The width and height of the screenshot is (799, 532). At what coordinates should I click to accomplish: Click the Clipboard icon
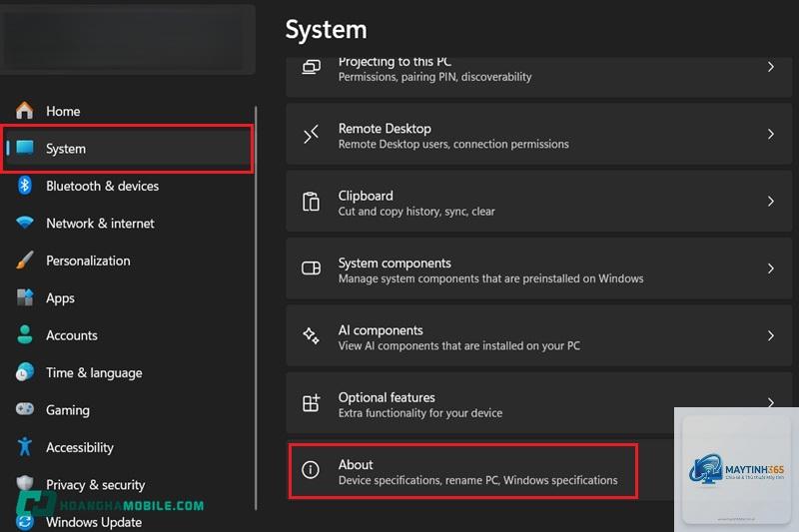pos(311,202)
